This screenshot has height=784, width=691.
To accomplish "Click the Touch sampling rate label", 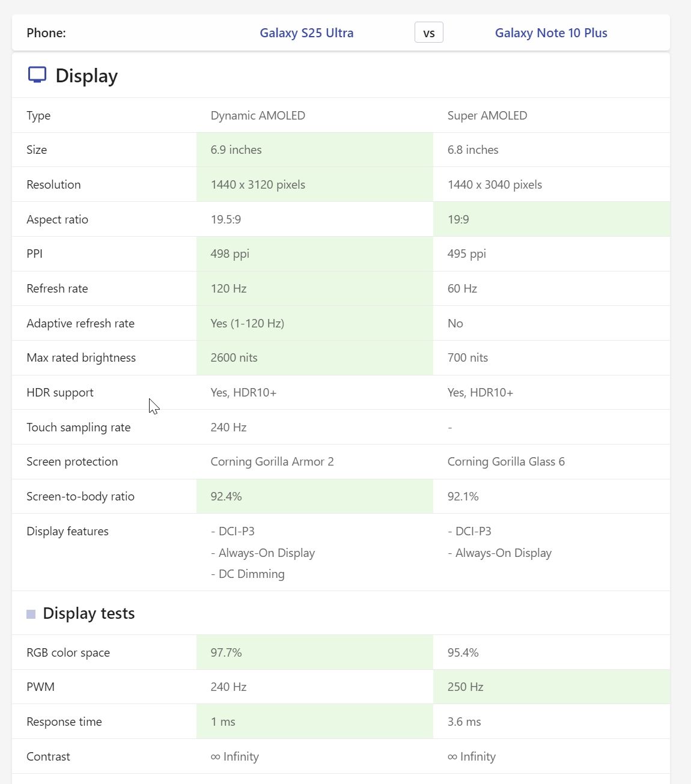I will point(79,427).
